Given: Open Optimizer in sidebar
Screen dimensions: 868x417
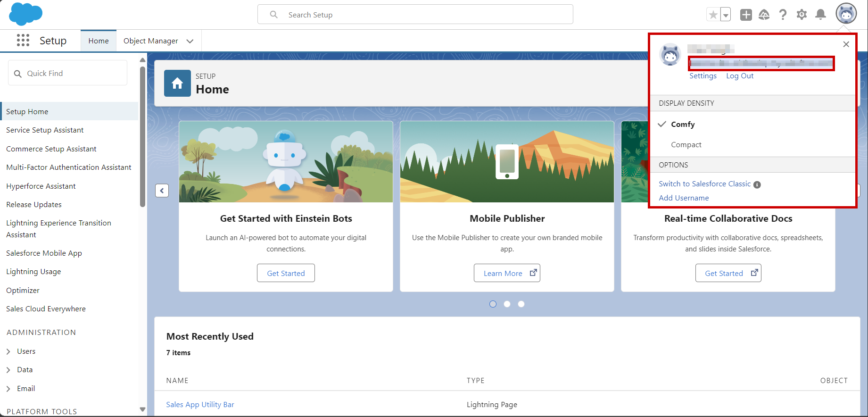Looking at the screenshot, I should 23,291.
